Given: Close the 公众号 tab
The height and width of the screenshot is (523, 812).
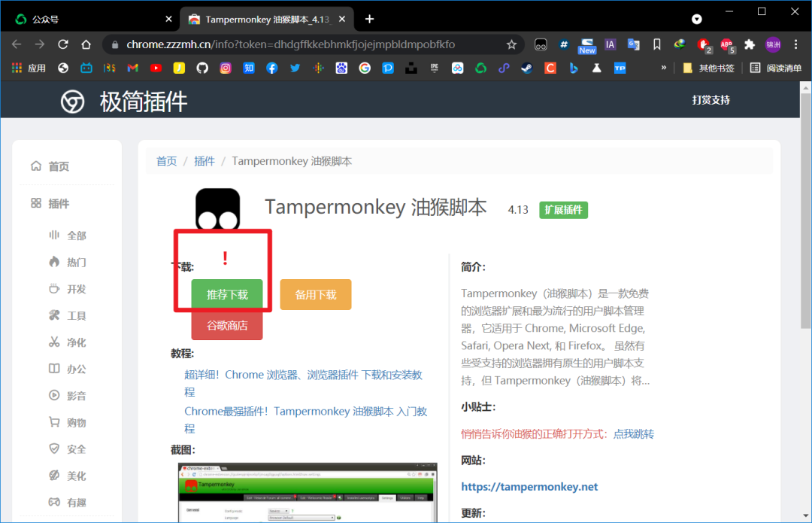Looking at the screenshot, I should pos(168,19).
